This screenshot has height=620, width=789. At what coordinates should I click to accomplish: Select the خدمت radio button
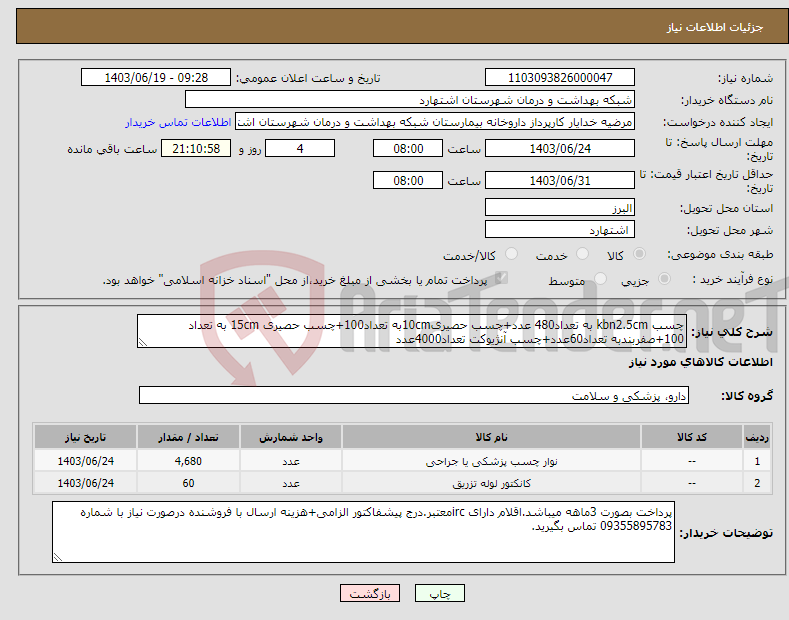point(582,254)
